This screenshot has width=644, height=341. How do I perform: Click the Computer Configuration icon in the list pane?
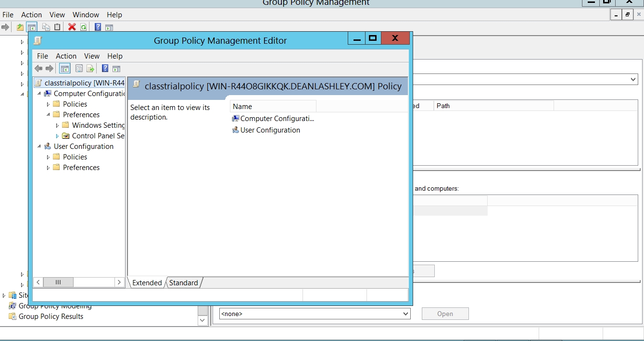coord(235,118)
